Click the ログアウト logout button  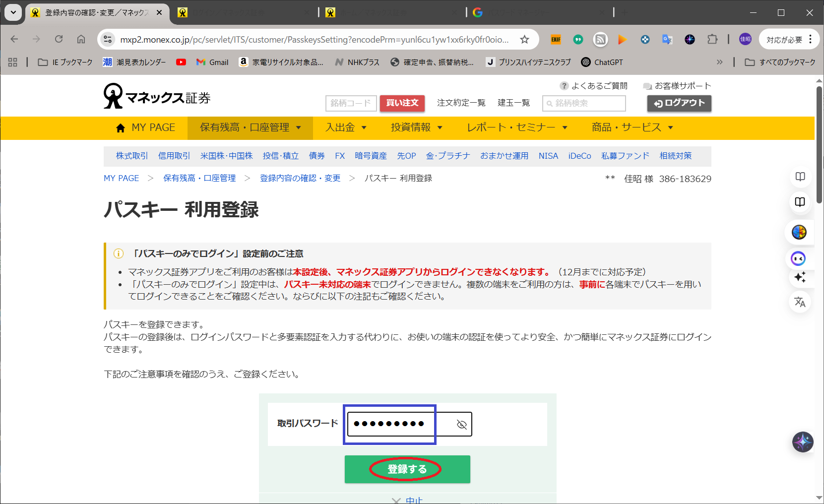point(679,103)
